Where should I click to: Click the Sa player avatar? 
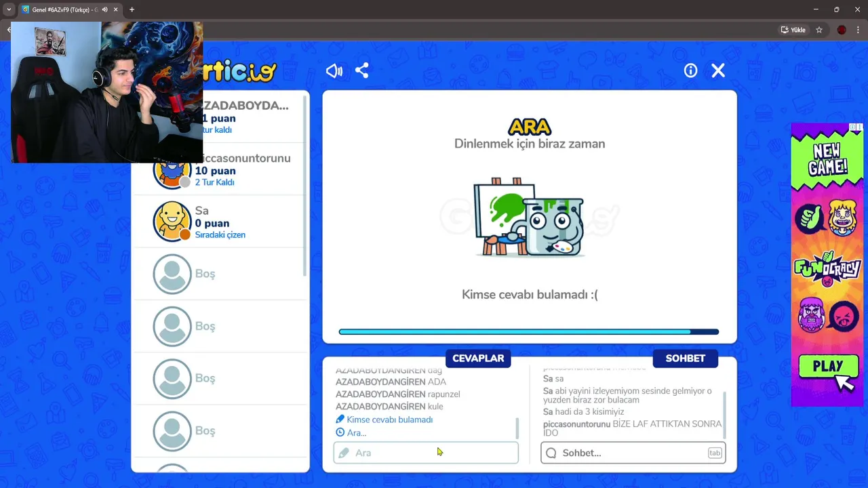coord(172,222)
